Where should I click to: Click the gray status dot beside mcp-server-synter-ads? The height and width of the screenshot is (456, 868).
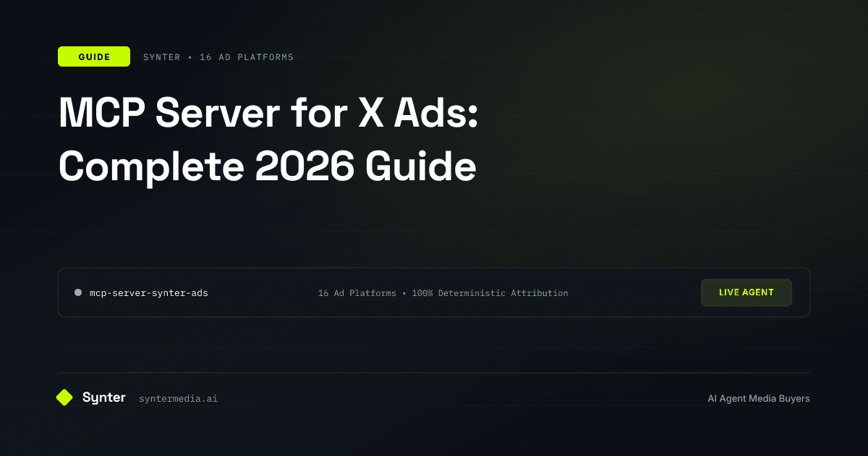coord(78,292)
